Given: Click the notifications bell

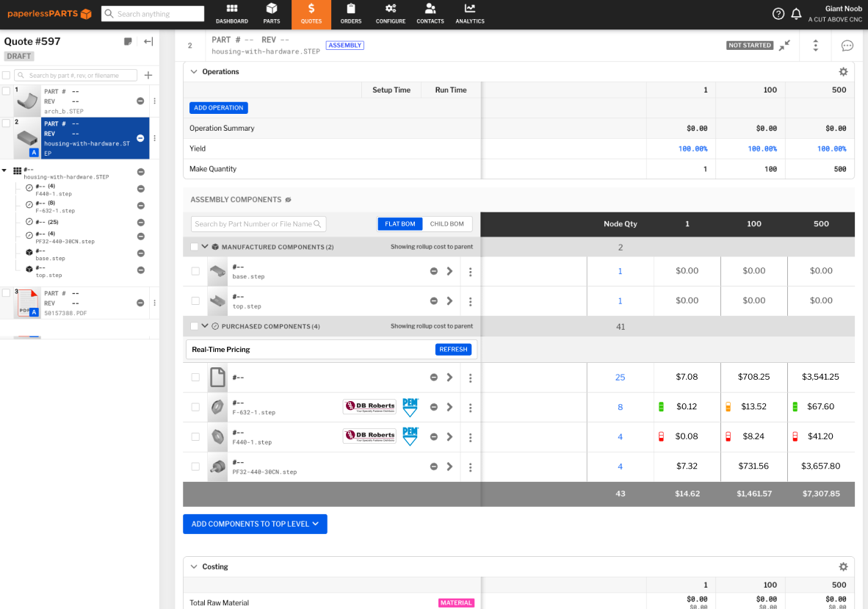Looking at the screenshot, I should (796, 13).
